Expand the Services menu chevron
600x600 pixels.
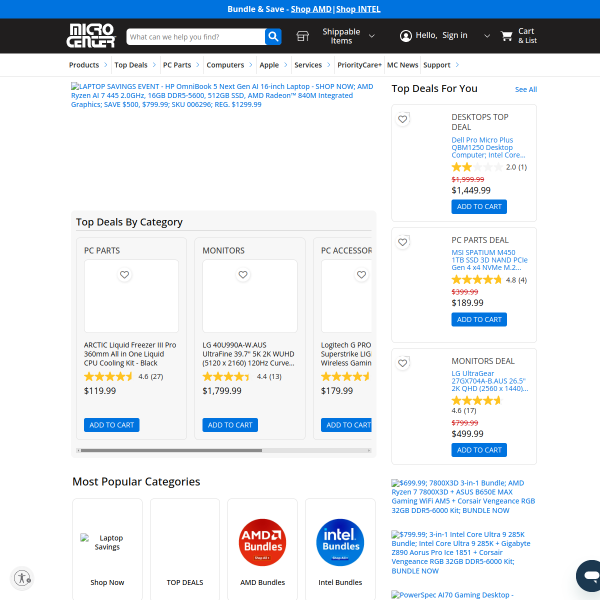pyautogui.click(x=329, y=65)
